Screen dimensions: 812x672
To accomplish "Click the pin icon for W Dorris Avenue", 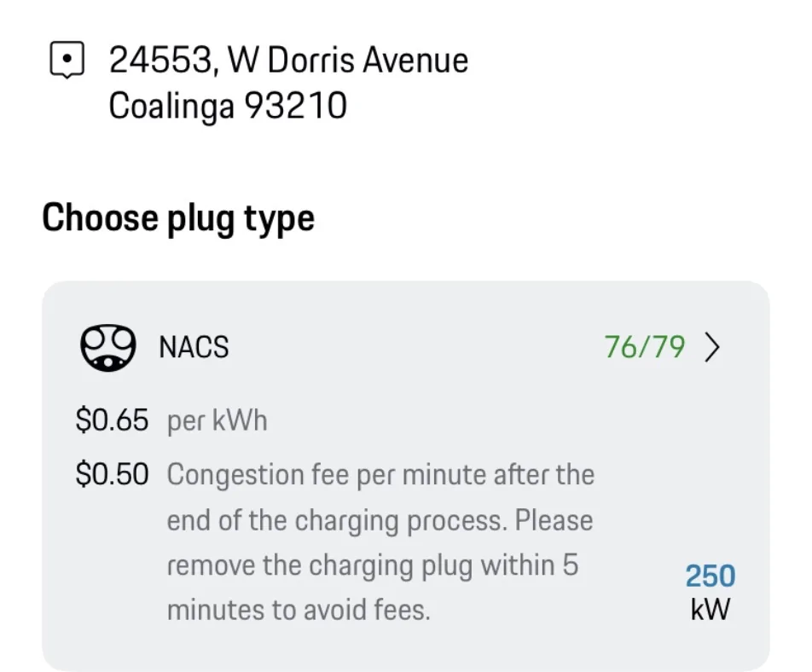I will tap(67, 60).
